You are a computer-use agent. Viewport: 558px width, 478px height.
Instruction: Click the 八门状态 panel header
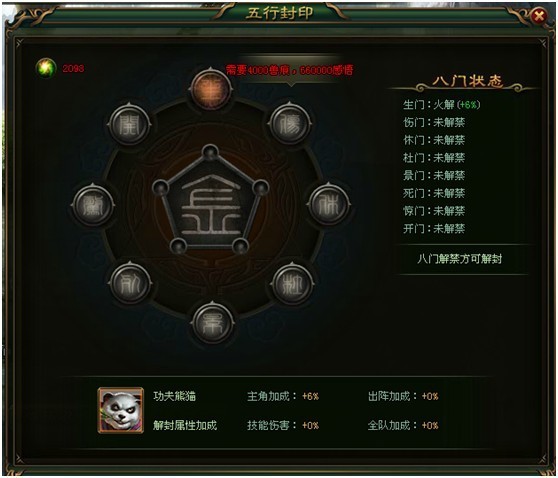[468, 81]
